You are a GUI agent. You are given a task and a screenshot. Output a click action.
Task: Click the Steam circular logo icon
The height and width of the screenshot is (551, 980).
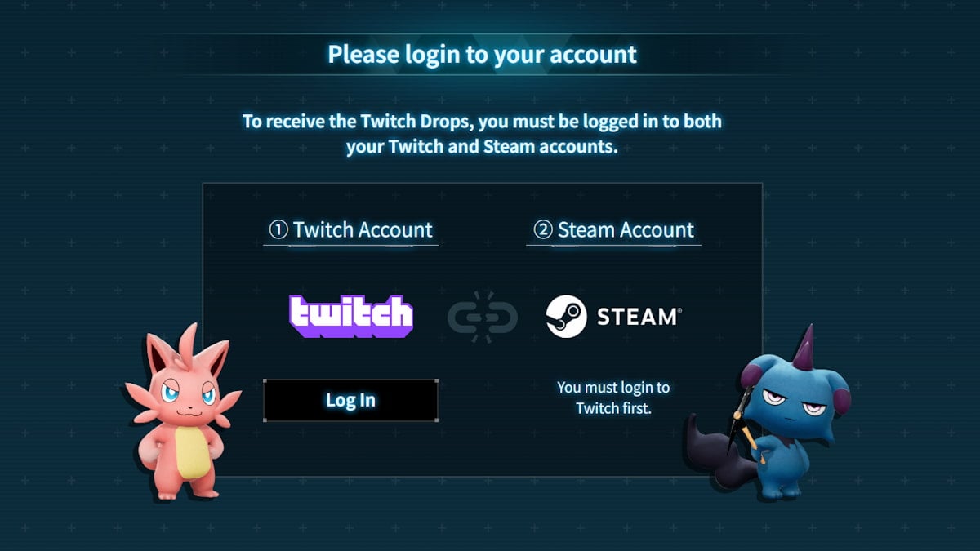[567, 316]
